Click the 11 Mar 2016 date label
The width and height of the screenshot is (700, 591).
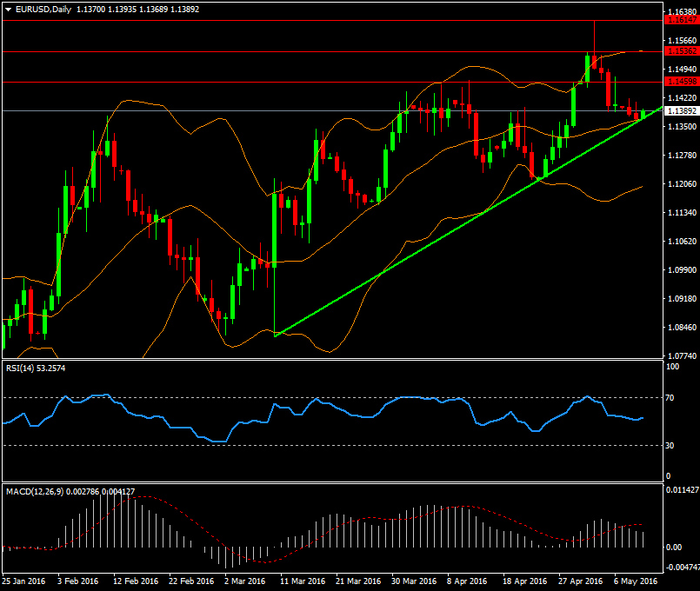303,581
